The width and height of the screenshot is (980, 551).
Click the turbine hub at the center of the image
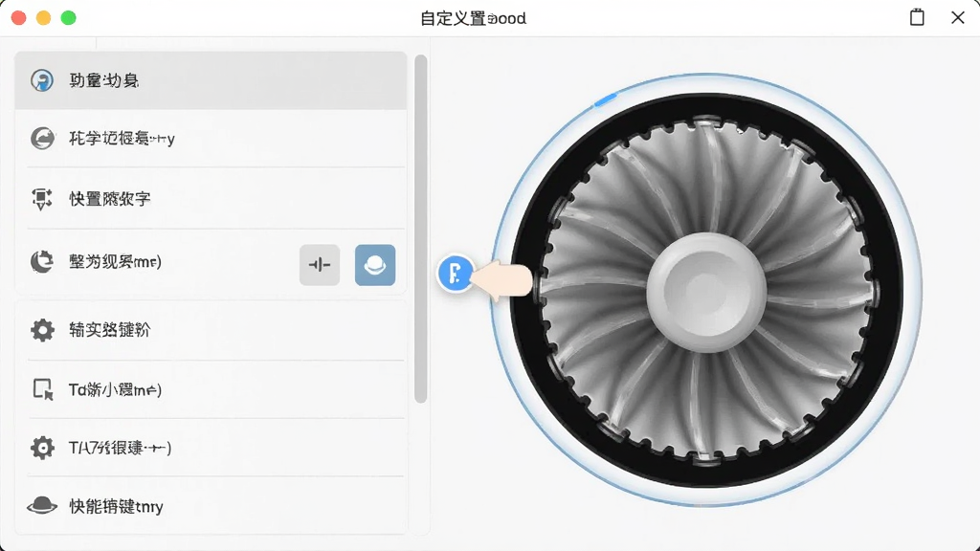(x=707, y=293)
